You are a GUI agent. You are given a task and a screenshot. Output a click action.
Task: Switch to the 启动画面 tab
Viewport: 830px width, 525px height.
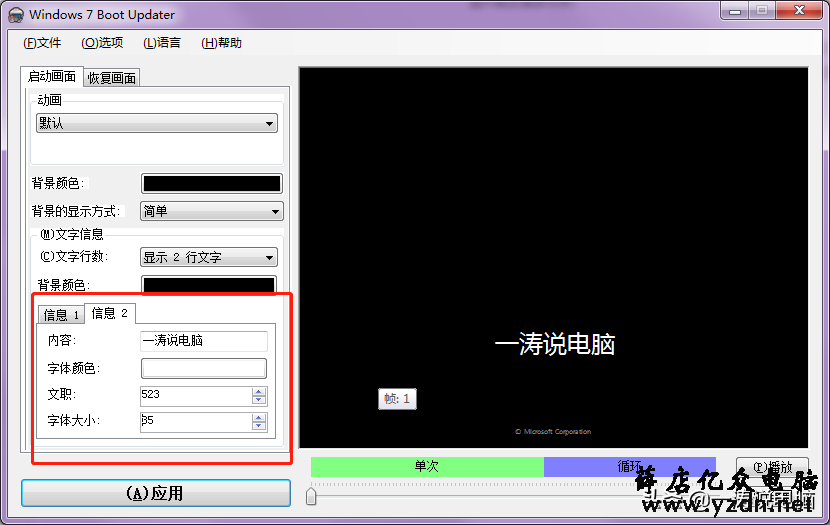pyautogui.click(x=52, y=76)
